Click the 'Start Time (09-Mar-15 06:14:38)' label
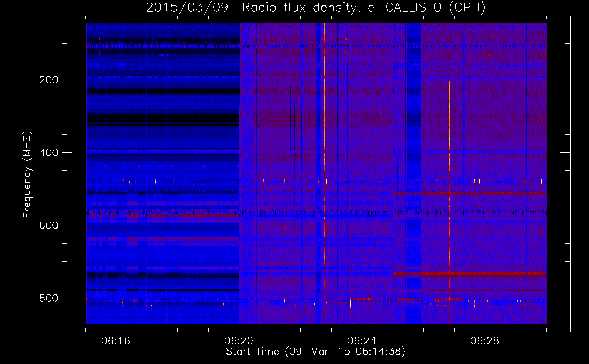 click(x=316, y=352)
